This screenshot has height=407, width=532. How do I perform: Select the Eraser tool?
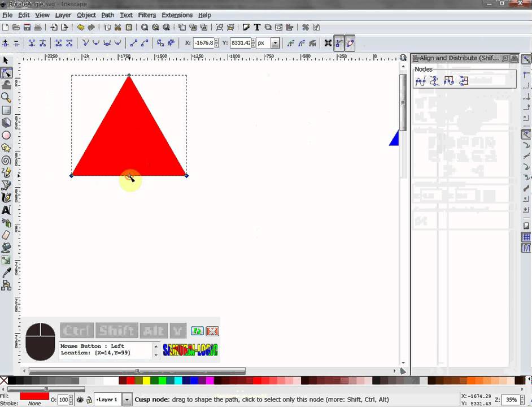point(6,235)
